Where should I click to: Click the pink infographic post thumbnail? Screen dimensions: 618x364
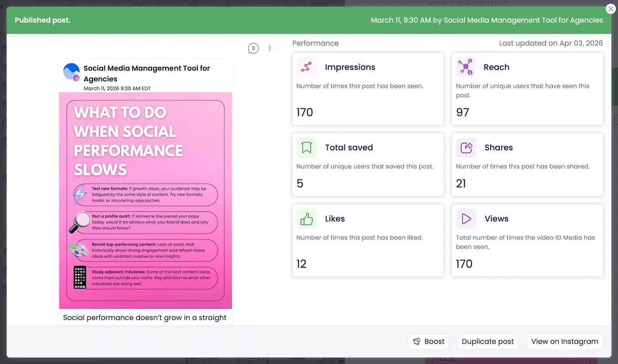pyautogui.click(x=145, y=200)
